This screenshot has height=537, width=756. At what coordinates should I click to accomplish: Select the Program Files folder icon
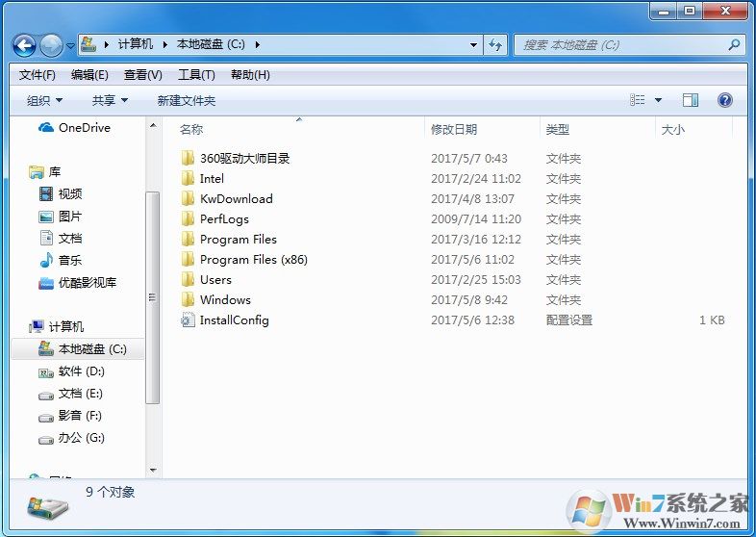coord(188,239)
